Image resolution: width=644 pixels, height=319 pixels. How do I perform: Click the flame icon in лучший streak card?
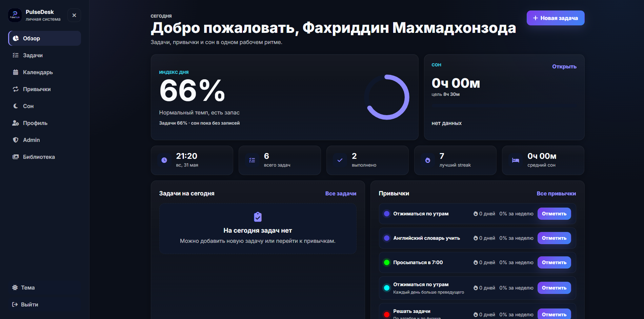(x=427, y=160)
